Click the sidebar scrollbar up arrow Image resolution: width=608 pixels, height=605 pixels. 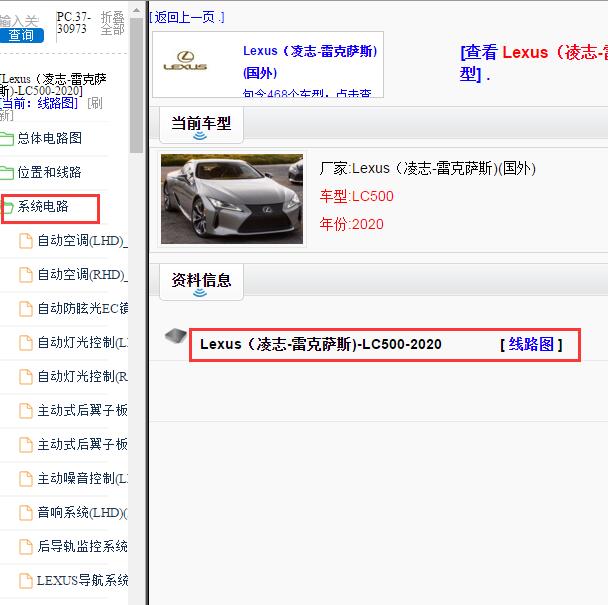click(136, 10)
